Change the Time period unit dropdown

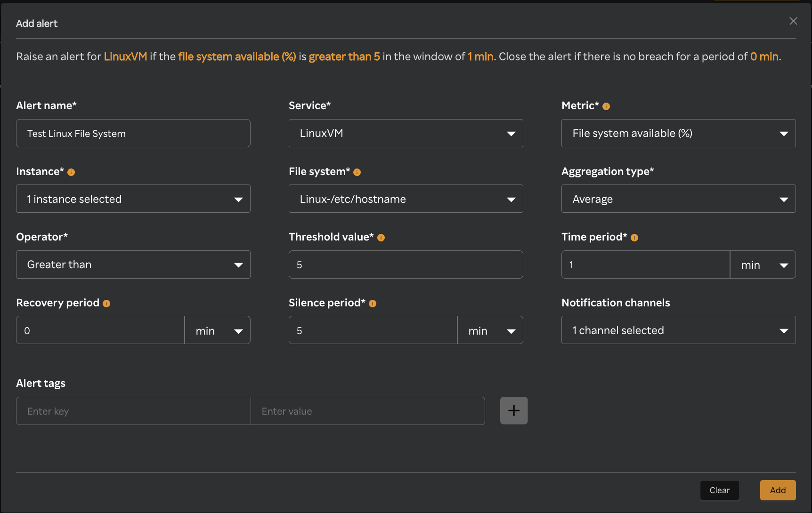pyautogui.click(x=763, y=265)
